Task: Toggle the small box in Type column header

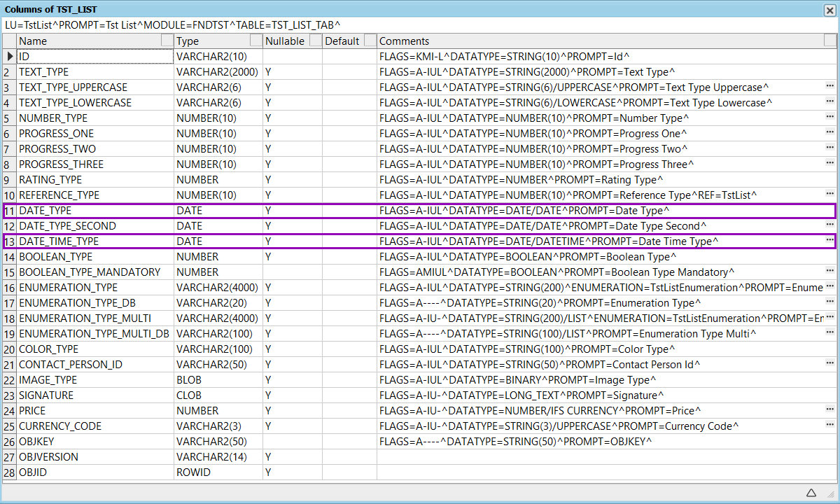Action: [x=256, y=41]
